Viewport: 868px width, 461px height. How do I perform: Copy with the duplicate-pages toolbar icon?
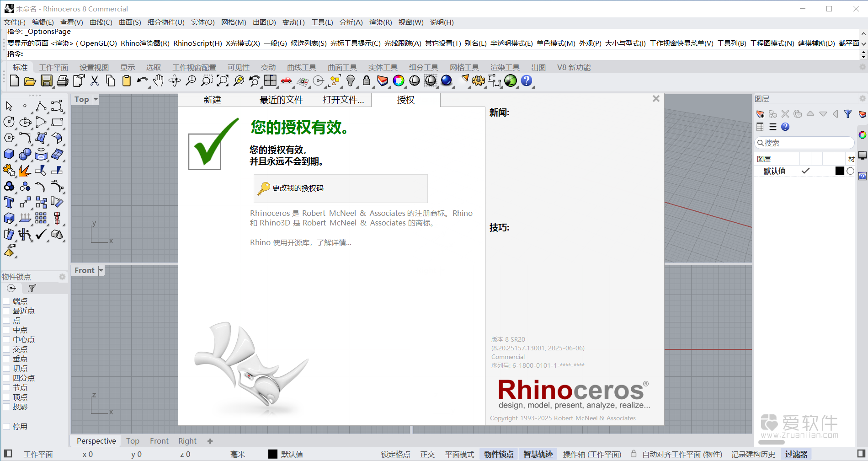[x=111, y=81]
